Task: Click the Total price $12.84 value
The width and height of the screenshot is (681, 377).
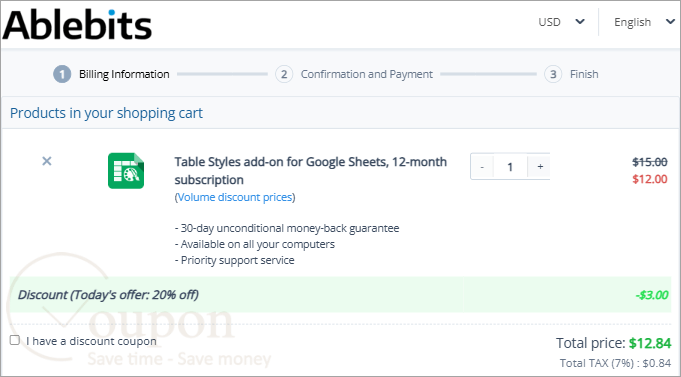Action: 650,343
